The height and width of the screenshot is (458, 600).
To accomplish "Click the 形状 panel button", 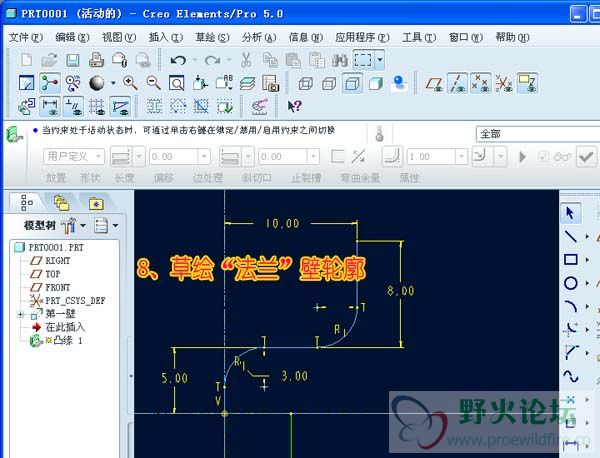I will [x=90, y=178].
